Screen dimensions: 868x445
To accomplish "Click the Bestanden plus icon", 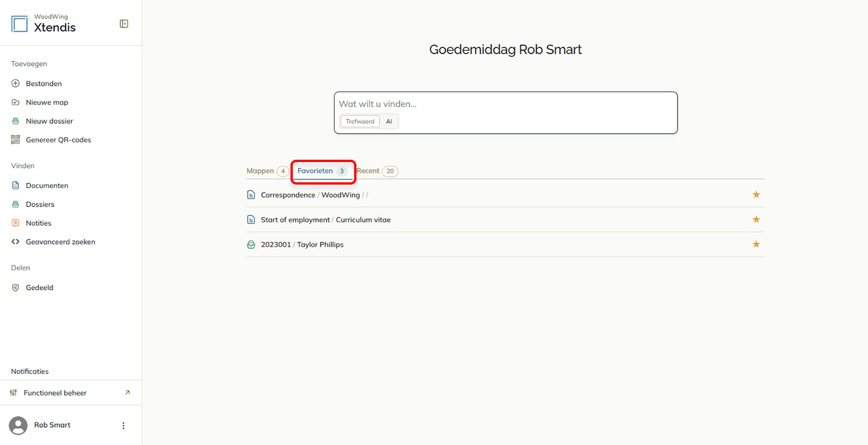I will tap(16, 83).
